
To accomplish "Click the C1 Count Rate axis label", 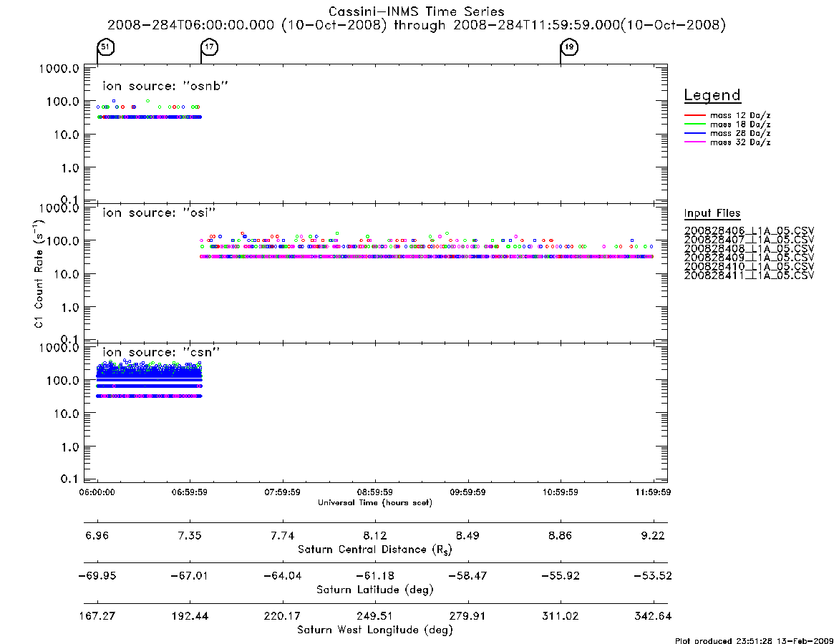I will coord(39,273).
